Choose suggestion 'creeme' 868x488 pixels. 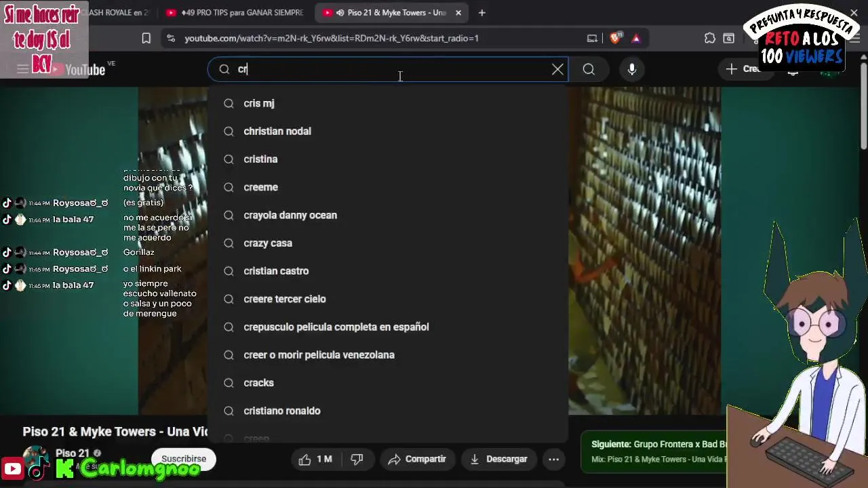388,187
